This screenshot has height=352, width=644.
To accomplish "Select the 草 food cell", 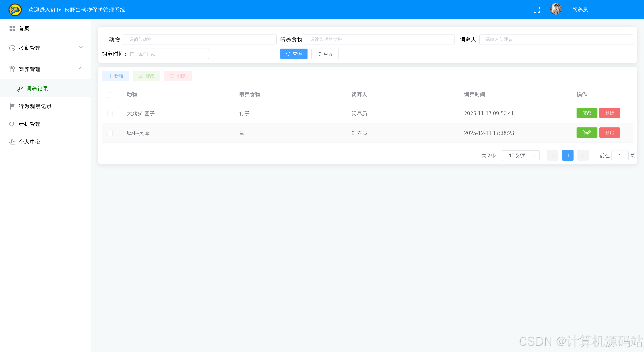I will coord(242,133).
